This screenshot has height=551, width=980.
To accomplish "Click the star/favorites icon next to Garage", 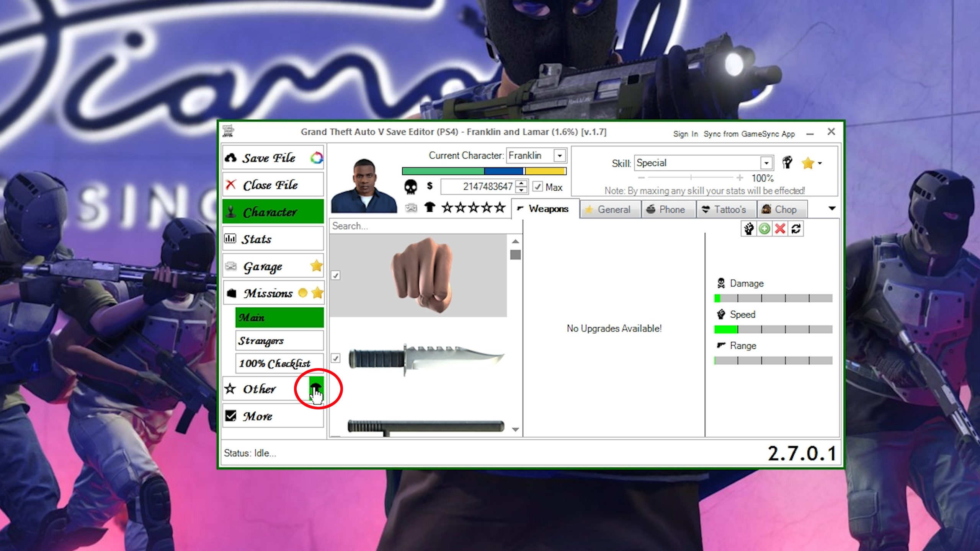I will pyautogui.click(x=316, y=265).
